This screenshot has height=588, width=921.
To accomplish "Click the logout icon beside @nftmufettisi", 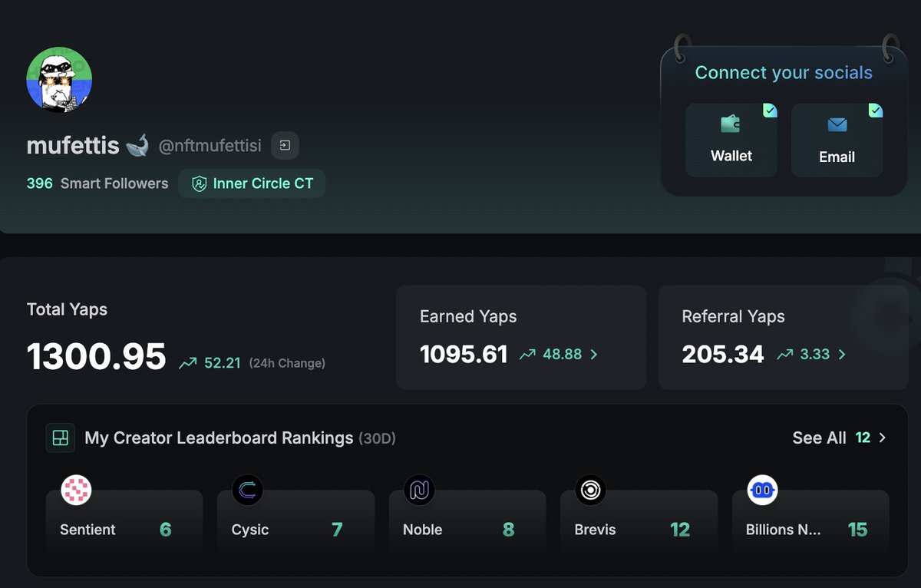I will [285, 145].
